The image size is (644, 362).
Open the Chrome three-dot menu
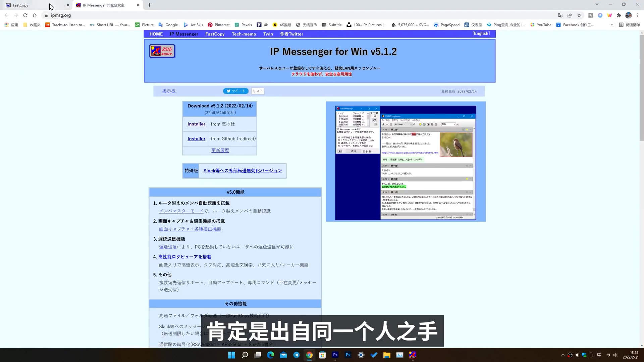click(x=638, y=15)
